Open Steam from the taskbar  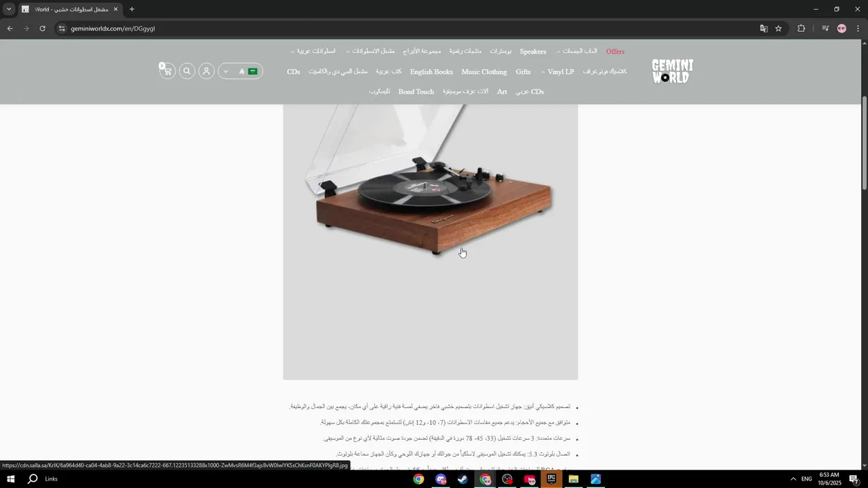pyautogui.click(x=462, y=479)
